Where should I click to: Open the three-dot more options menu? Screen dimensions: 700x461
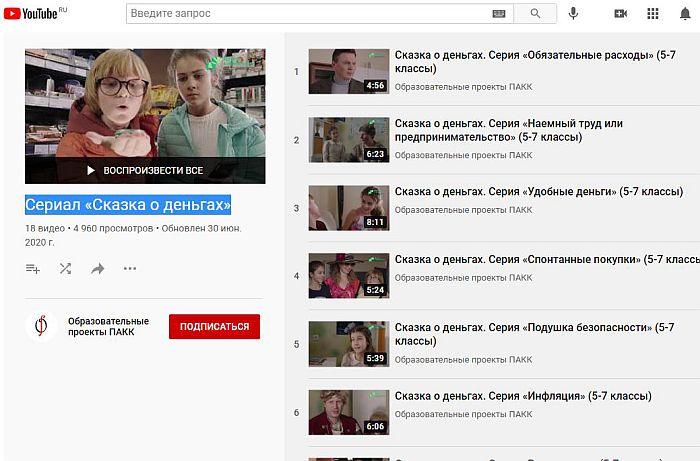[x=130, y=268]
